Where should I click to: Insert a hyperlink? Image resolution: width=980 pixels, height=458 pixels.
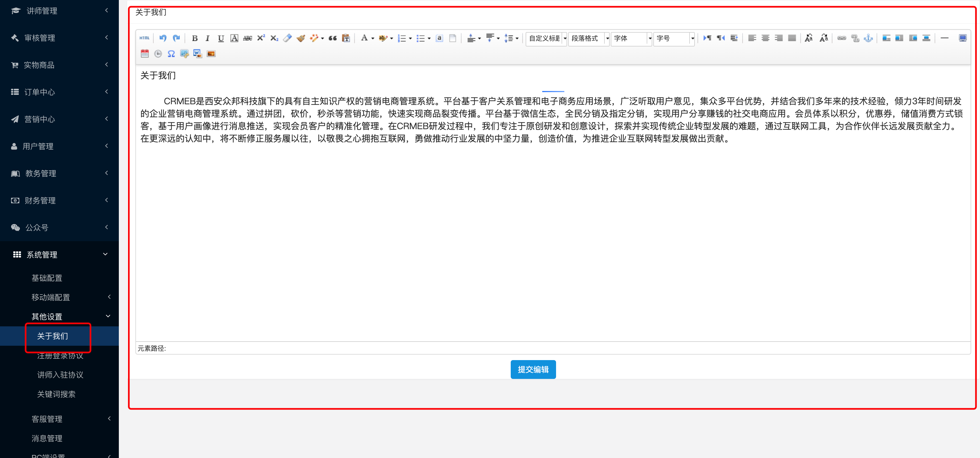[x=842, y=38]
